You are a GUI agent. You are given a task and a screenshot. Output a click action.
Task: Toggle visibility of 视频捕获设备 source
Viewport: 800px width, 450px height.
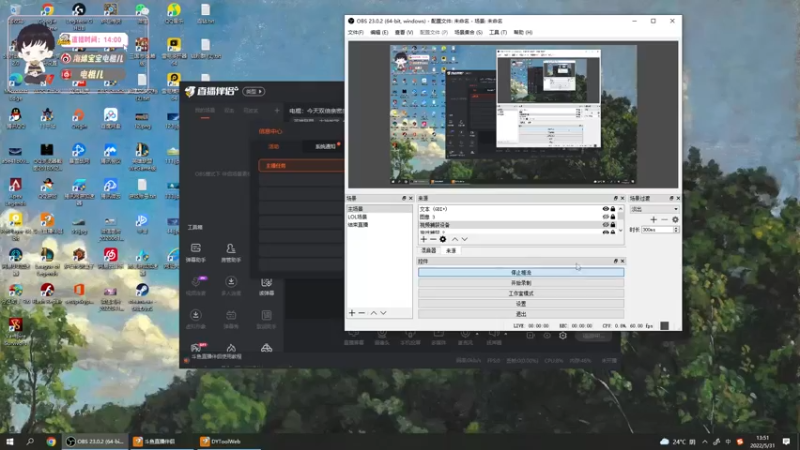coord(606,224)
